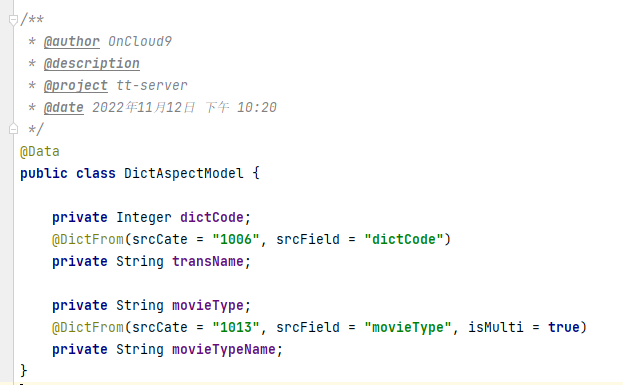The image size is (623, 385).
Task: Click the movieTypeName field name
Action: tap(224, 349)
